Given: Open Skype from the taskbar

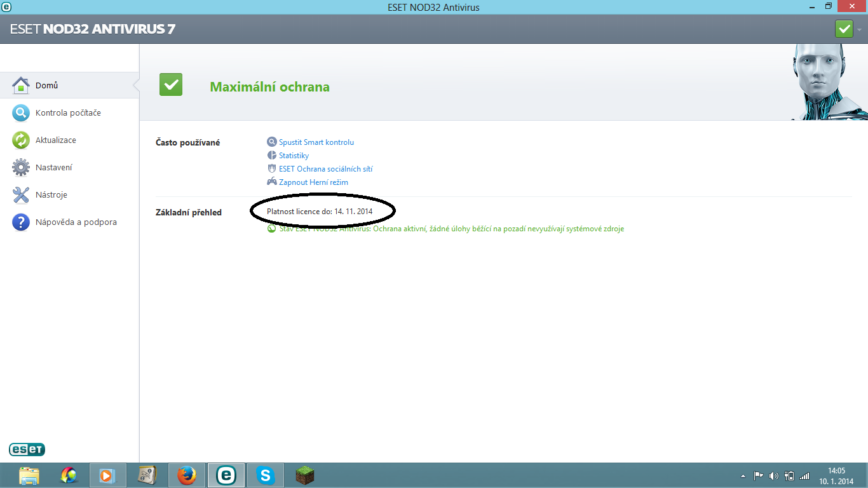Looking at the screenshot, I should (266, 475).
